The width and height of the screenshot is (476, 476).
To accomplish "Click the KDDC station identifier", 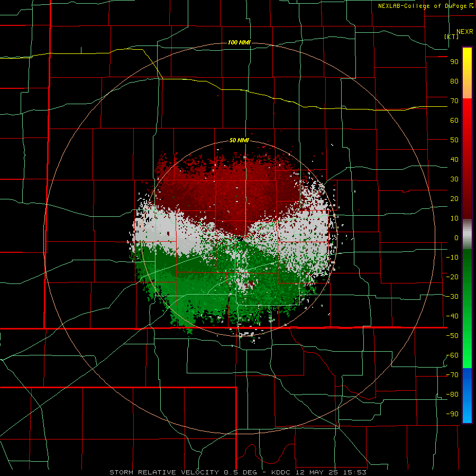I will (x=280, y=472).
